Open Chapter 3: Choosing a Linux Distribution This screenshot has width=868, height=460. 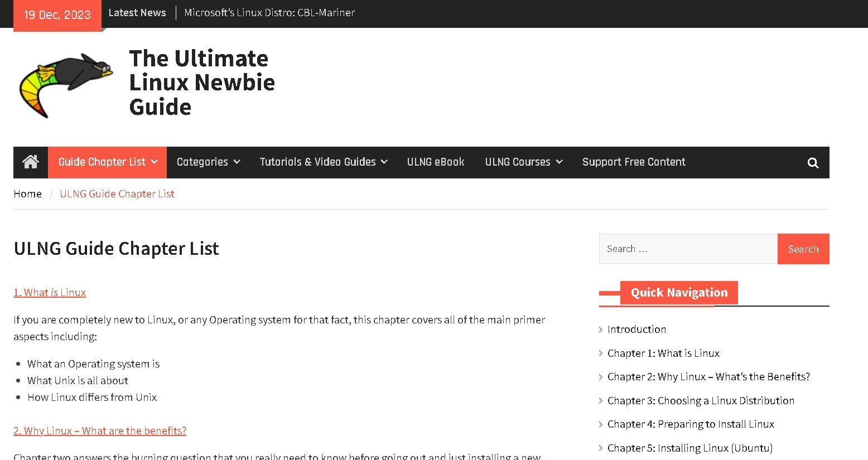pos(701,401)
